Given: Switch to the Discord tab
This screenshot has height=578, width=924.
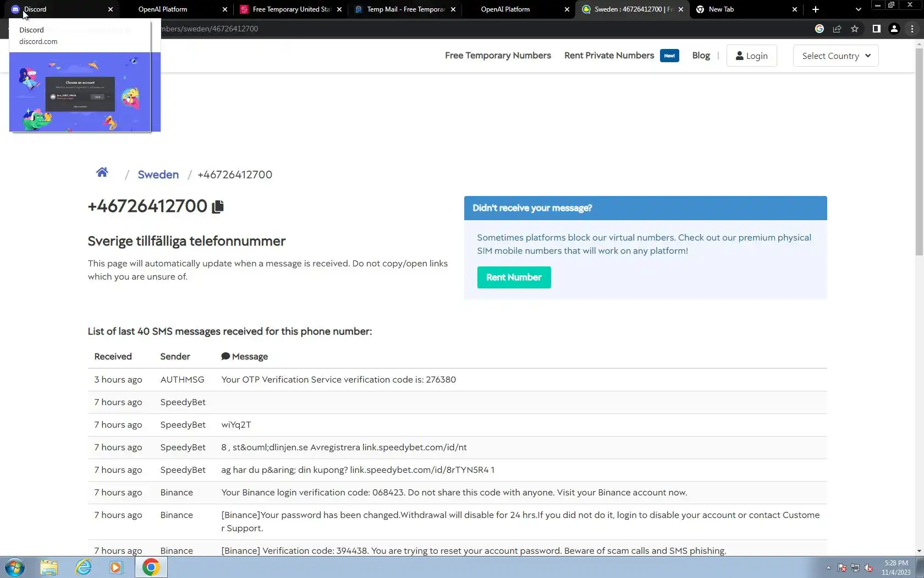Looking at the screenshot, I should click(x=60, y=9).
